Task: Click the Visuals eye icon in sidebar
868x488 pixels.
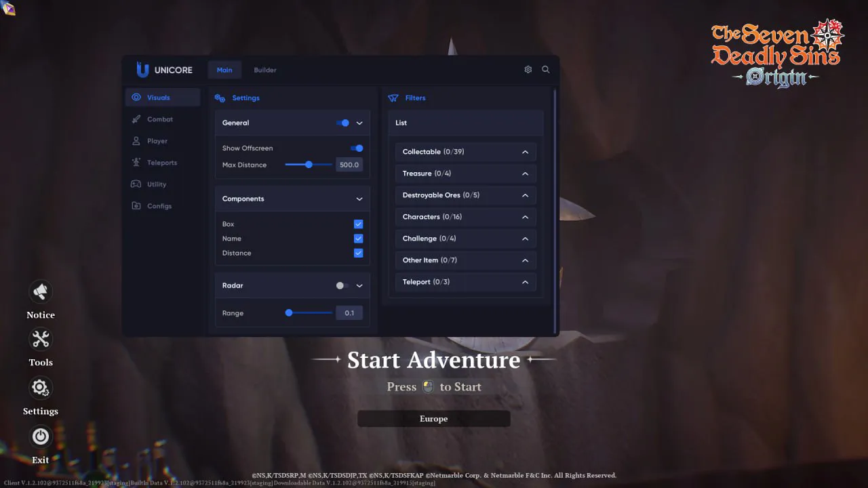Action: (136, 98)
